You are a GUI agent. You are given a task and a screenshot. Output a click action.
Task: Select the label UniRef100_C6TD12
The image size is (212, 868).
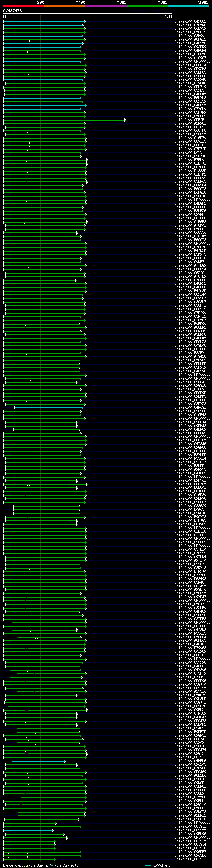point(190,127)
